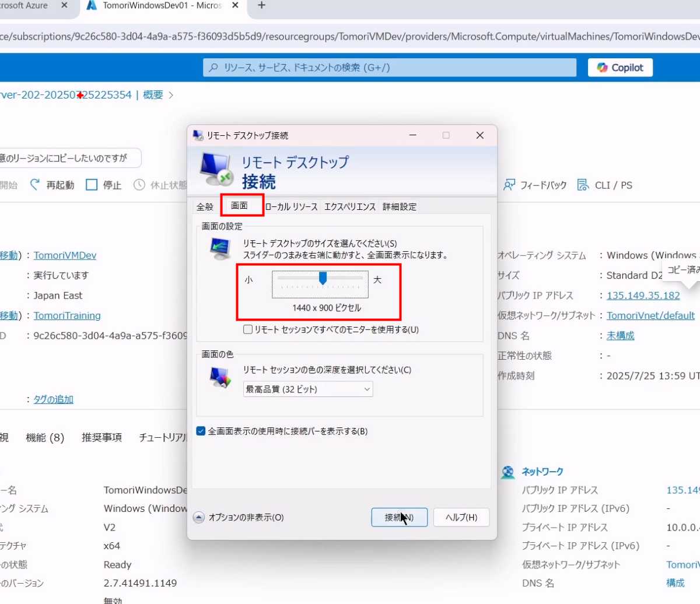
Task: Open the feedback (フィードバック) icon
Action: click(509, 185)
